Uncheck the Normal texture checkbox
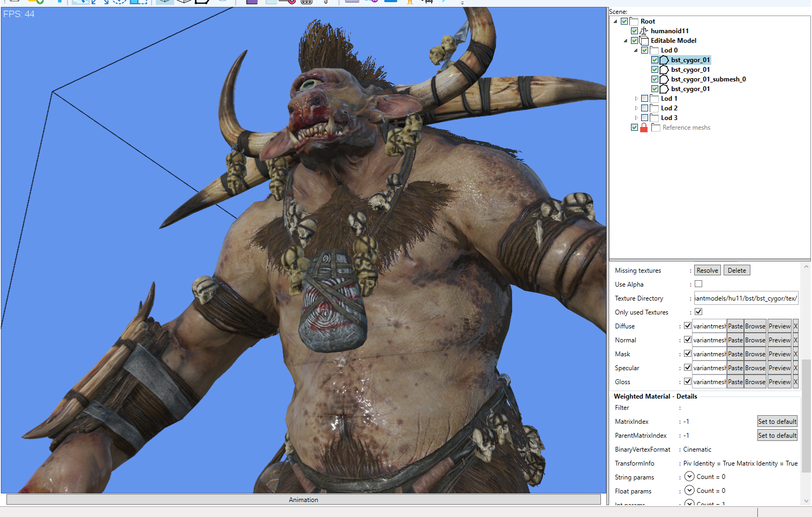The image size is (812, 517). [688, 340]
